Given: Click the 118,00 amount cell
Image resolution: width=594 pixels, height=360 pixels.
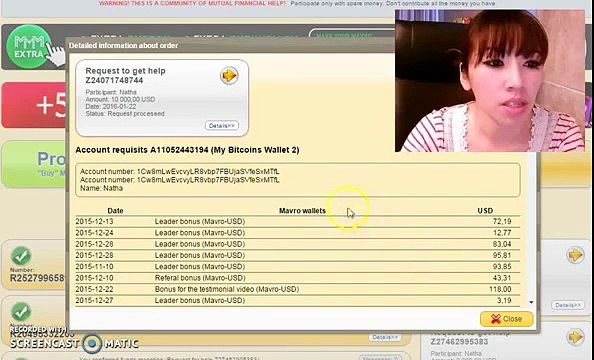Looking at the screenshot, I should pyautogui.click(x=500, y=289).
